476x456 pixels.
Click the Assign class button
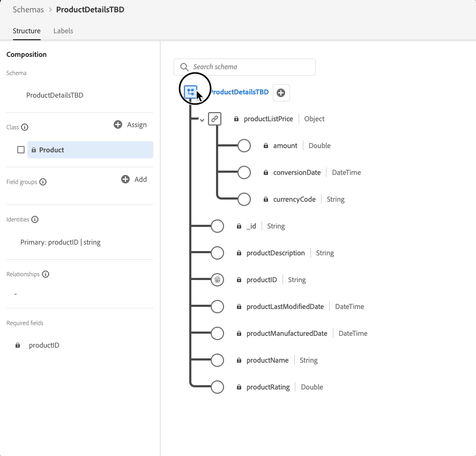[130, 124]
